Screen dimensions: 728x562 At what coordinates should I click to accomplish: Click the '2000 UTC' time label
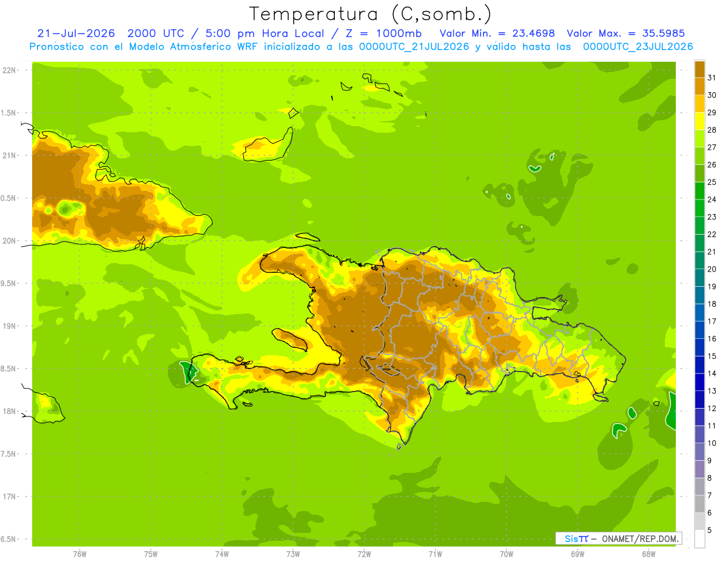tap(155, 33)
